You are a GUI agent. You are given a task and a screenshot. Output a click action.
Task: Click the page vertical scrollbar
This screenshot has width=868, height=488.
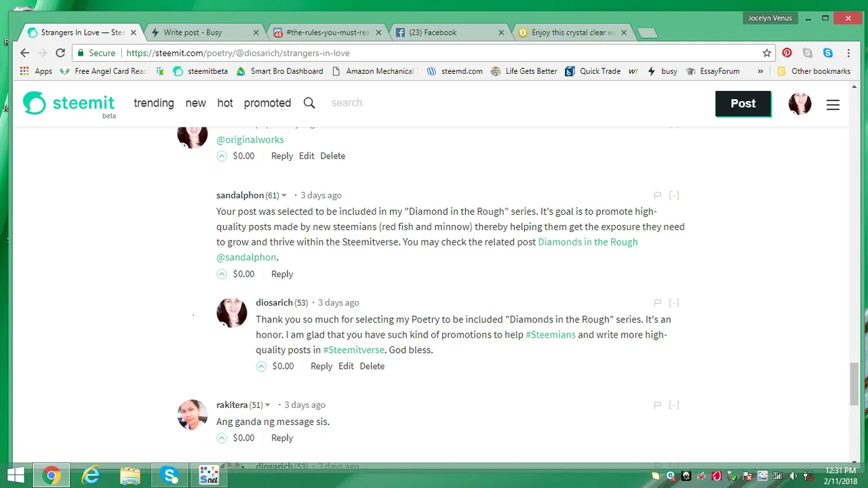pyautogui.click(x=854, y=383)
